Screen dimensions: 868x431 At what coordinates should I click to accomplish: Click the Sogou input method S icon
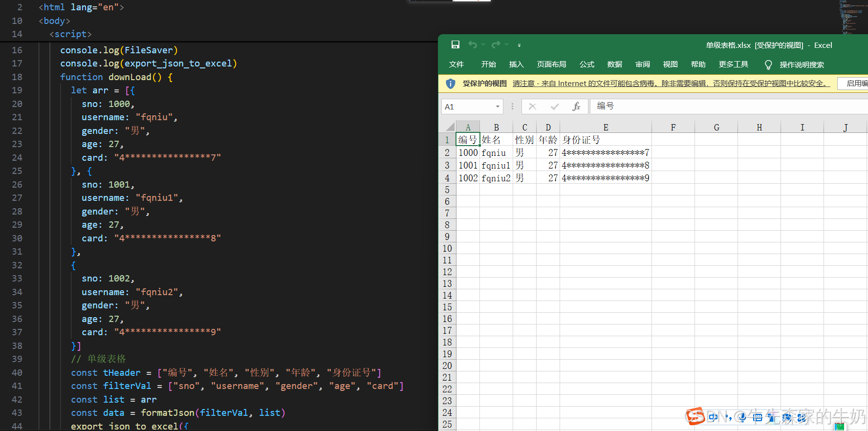coord(694,416)
